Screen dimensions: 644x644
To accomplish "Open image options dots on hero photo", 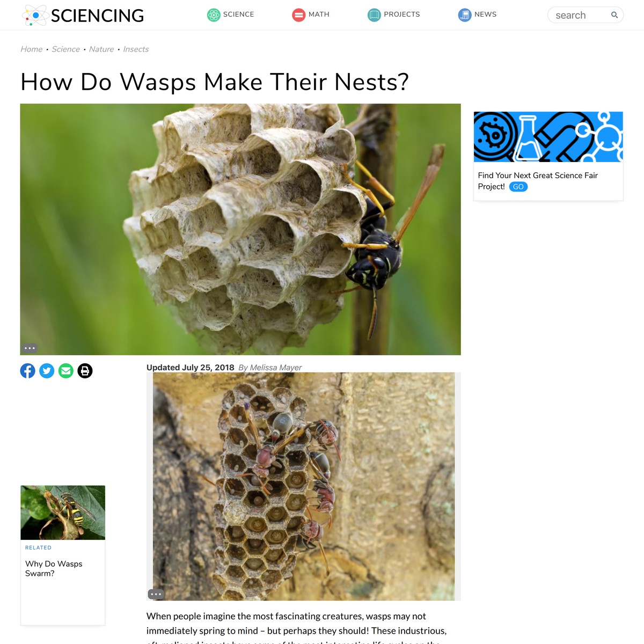I will [30, 348].
